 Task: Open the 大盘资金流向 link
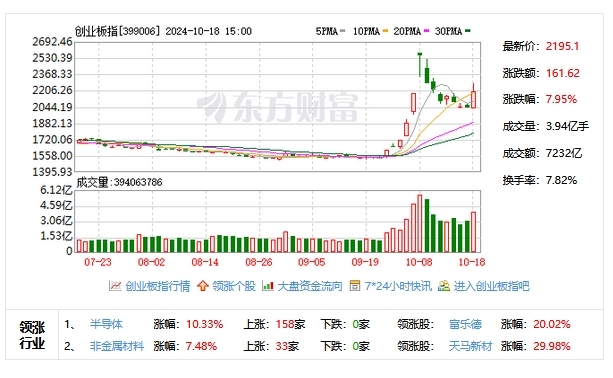pos(310,286)
